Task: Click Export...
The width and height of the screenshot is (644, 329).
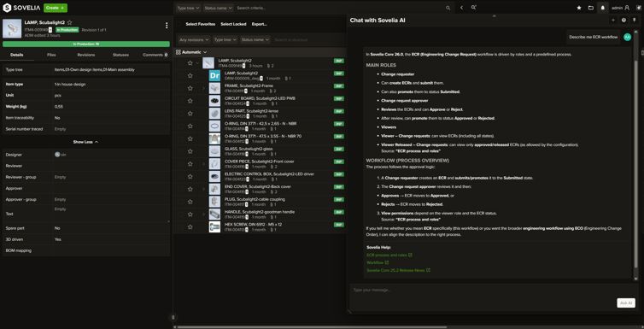Action: click(259, 24)
